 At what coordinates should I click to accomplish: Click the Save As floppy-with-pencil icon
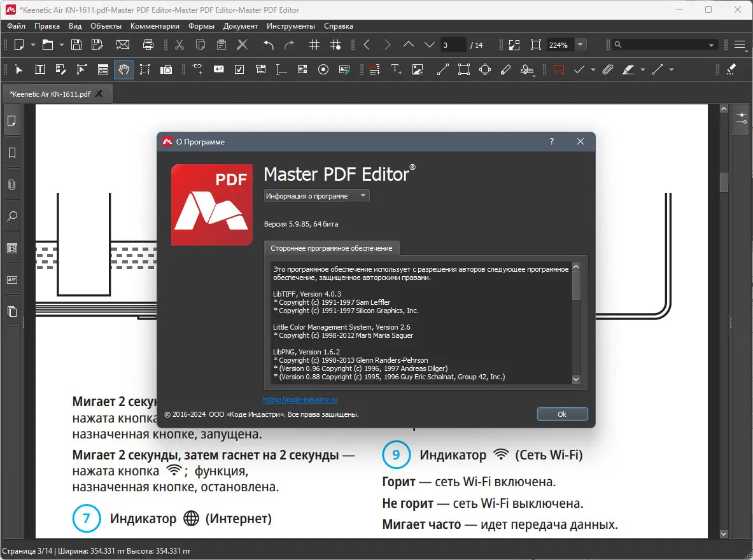pyautogui.click(x=97, y=45)
